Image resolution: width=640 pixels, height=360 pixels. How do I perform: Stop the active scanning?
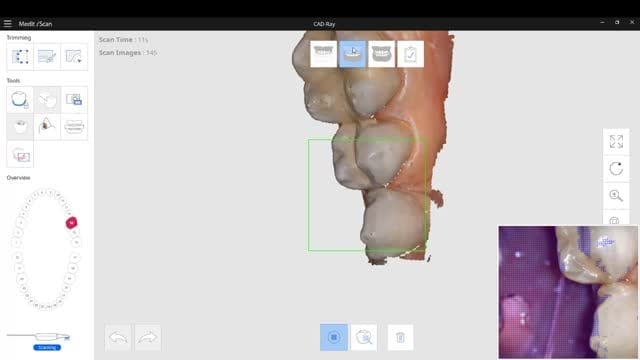(x=334, y=337)
